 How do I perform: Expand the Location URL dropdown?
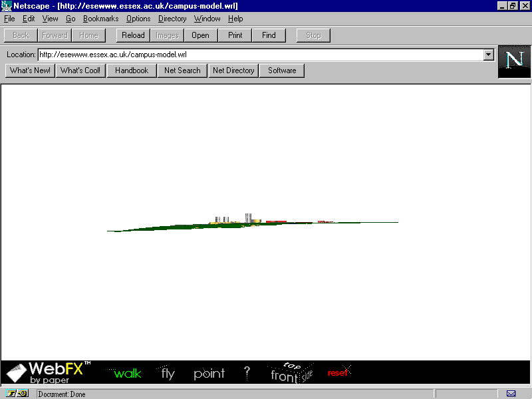489,55
